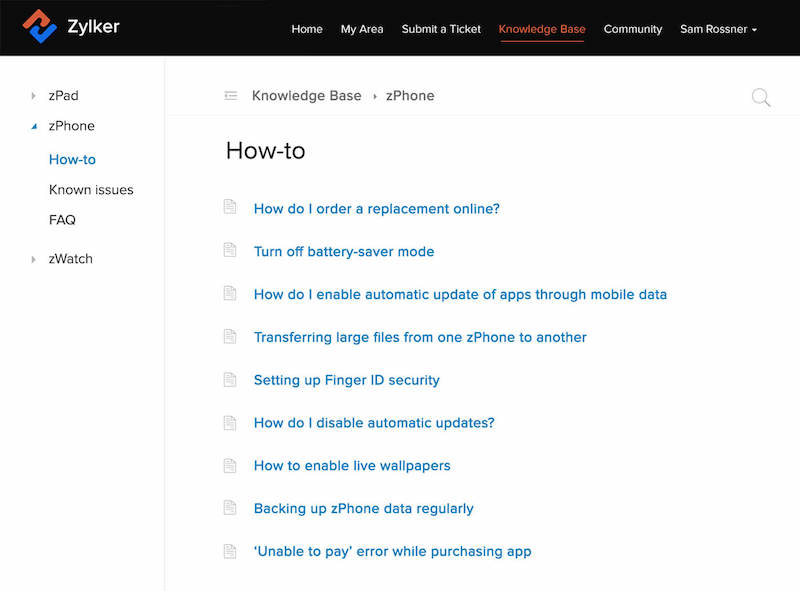Click the document icon beside 'Turn off battery-saver mode'
The width and height of the screenshot is (800, 591).
pyautogui.click(x=232, y=251)
